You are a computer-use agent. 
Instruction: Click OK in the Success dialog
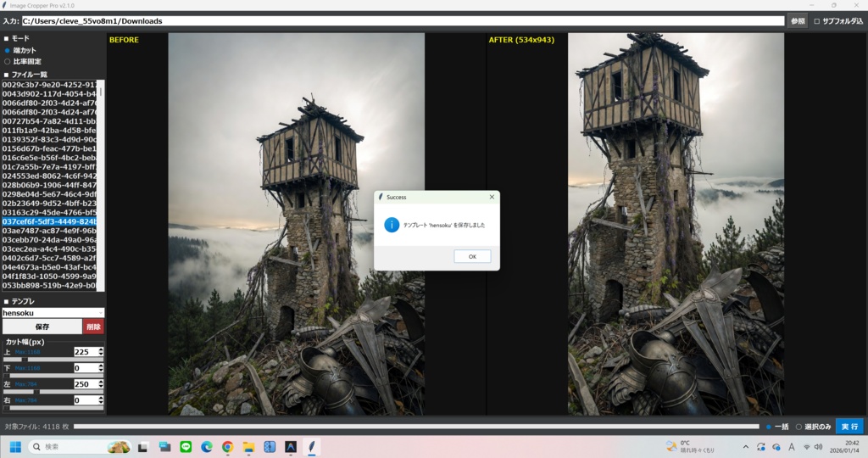pos(472,256)
